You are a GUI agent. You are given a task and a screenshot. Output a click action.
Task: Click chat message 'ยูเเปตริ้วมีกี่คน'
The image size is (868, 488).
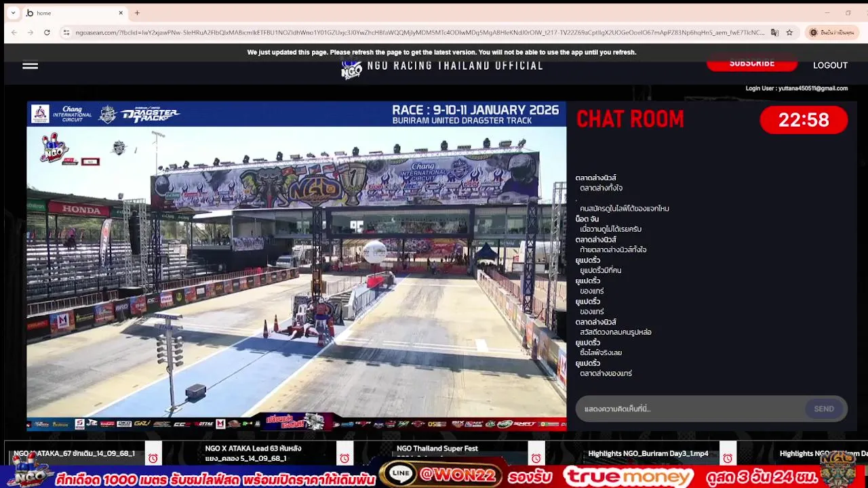600,270
